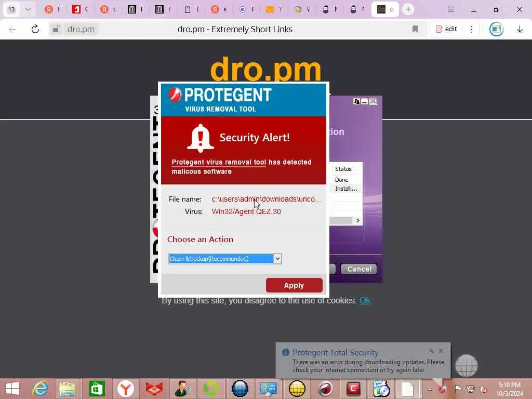Click the Security Alert bell icon
Viewport: 532px width, 399px height.
tap(200, 138)
